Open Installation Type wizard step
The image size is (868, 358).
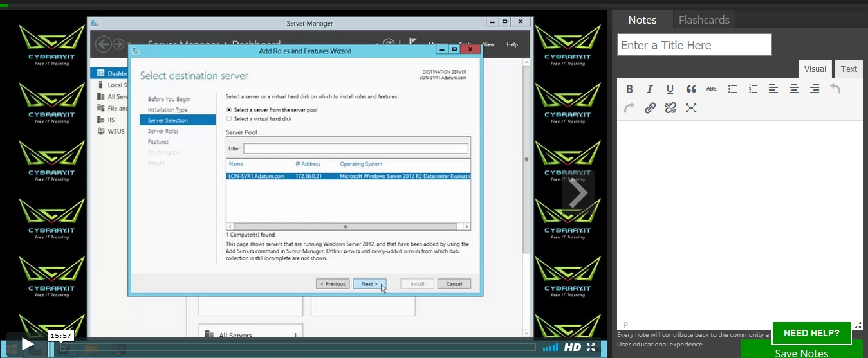tap(168, 110)
